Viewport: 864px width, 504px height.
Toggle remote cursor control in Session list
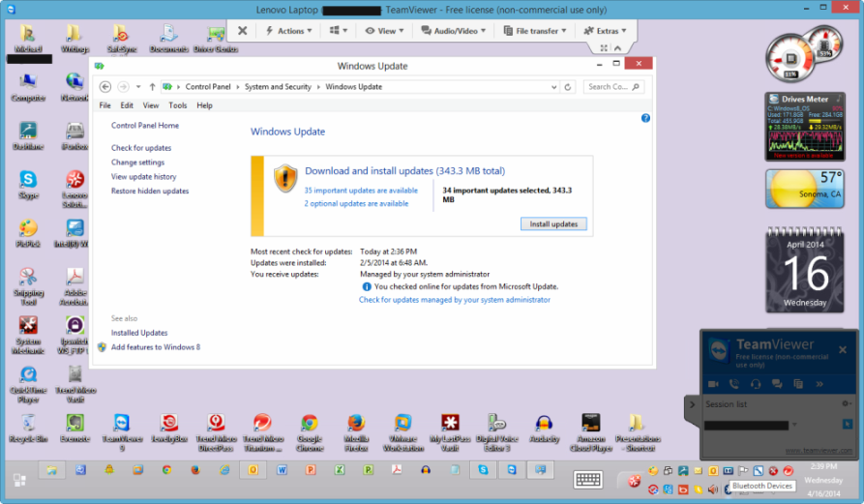(847, 424)
